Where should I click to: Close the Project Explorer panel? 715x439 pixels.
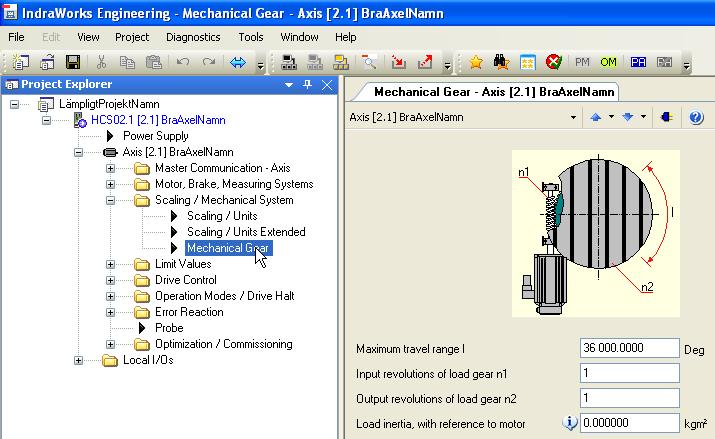pos(327,85)
